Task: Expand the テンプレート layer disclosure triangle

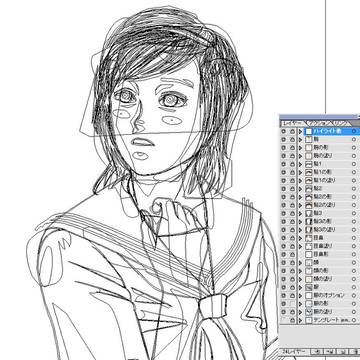Action: pos(300,320)
